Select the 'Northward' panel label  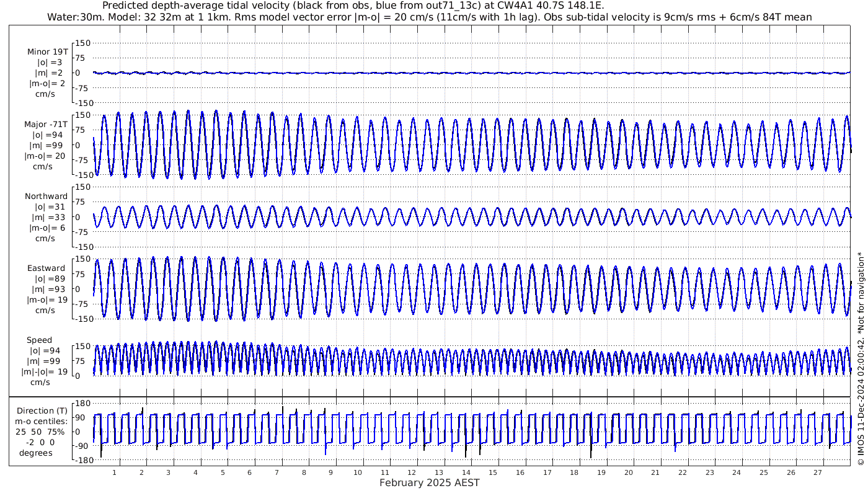pos(46,196)
